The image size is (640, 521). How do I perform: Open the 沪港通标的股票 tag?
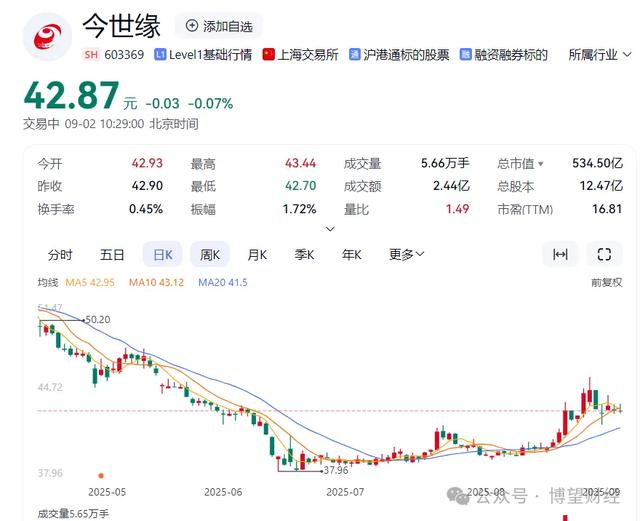[x=399, y=55]
